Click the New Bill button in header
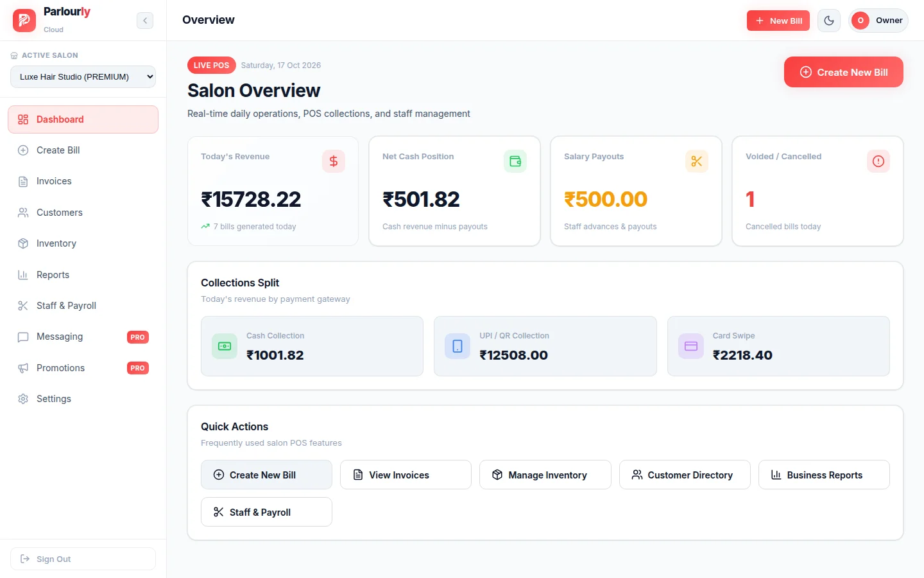Screen dimensions: 924x578 (x=778, y=21)
